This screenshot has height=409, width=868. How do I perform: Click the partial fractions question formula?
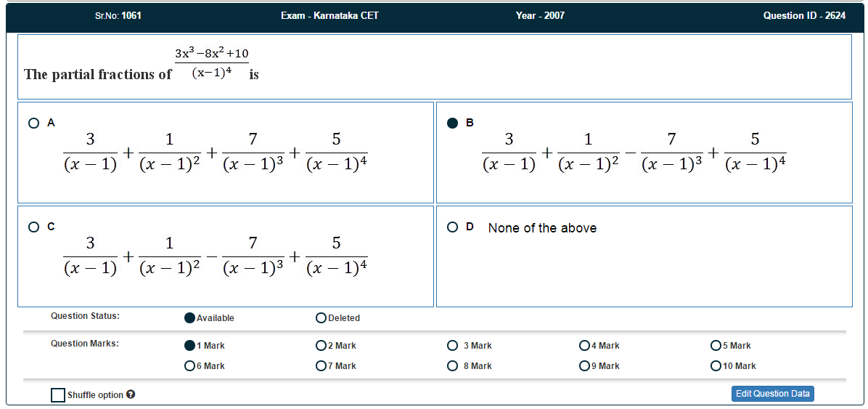[211, 64]
